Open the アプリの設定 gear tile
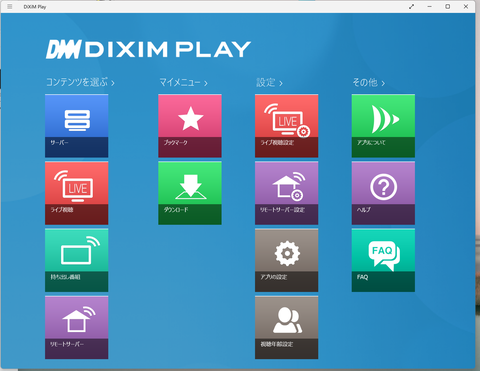Screen dimensions: 480x371 point(287,260)
